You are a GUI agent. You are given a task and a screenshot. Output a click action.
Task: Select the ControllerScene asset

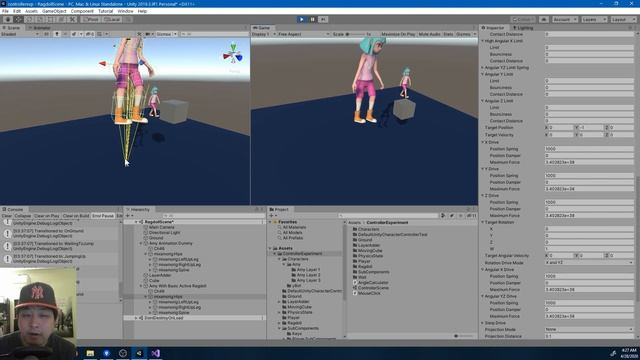pyautogui.click(x=373, y=288)
